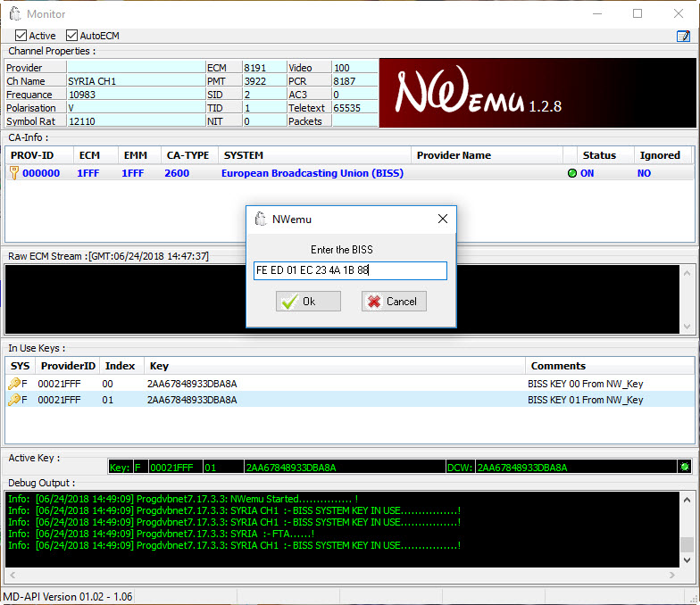Click the DCW value in Active Key bar

[x=576, y=468]
